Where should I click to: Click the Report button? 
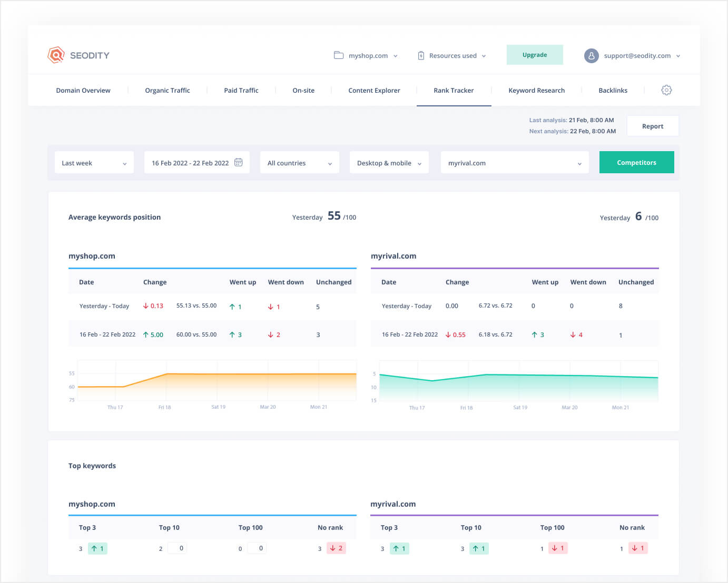[653, 126]
